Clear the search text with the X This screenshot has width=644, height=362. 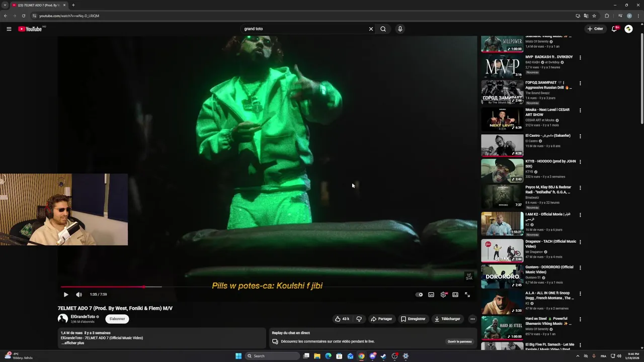coord(371,29)
